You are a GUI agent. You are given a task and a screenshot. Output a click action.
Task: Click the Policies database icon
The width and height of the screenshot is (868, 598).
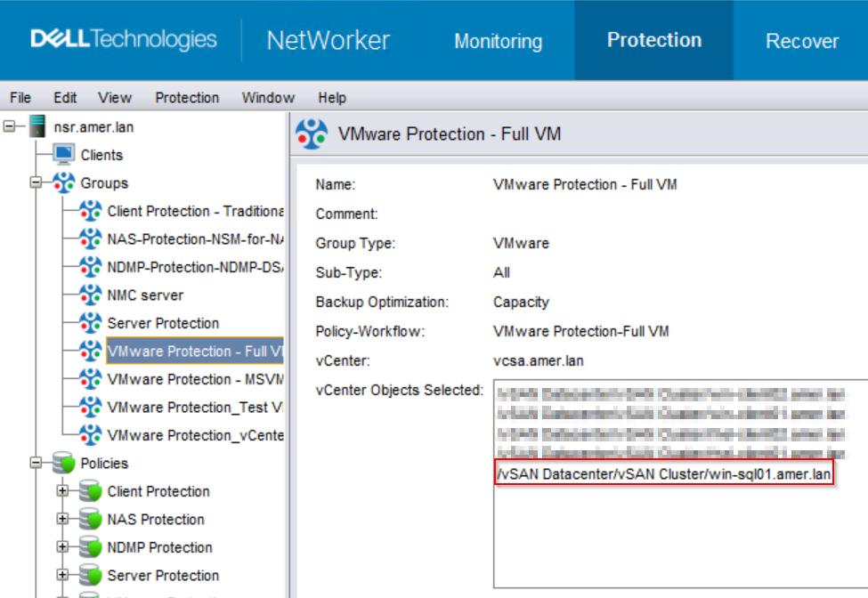[x=64, y=464]
